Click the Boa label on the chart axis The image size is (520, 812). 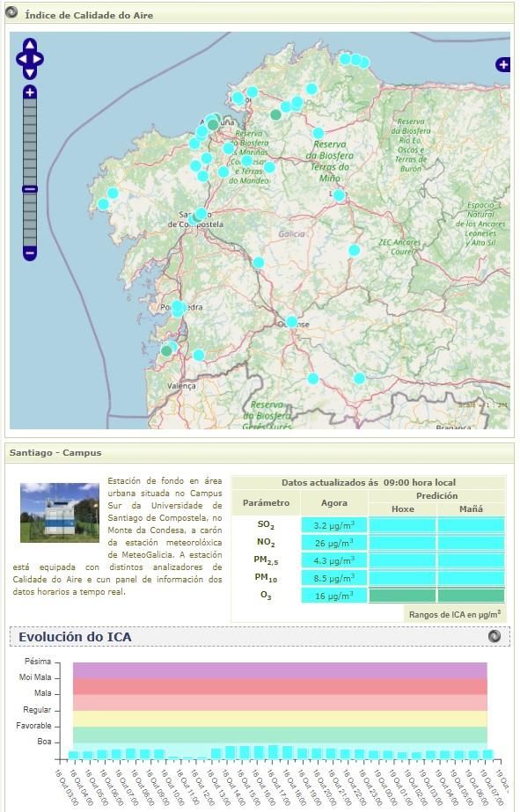[x=44, y=742]
